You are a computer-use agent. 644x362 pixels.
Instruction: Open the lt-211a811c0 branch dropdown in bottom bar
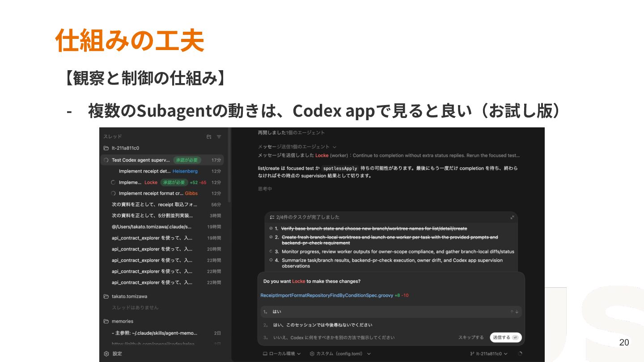click(489, 354)
